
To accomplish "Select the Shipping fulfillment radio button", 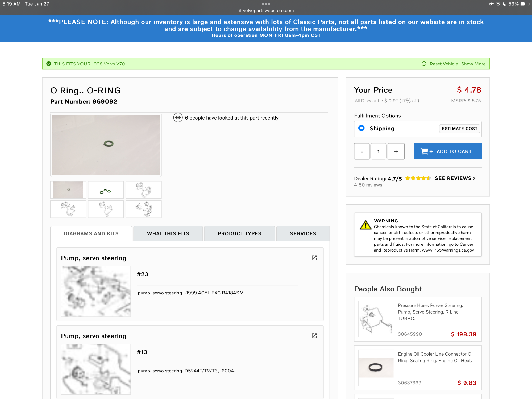I will tap(361, 128).
